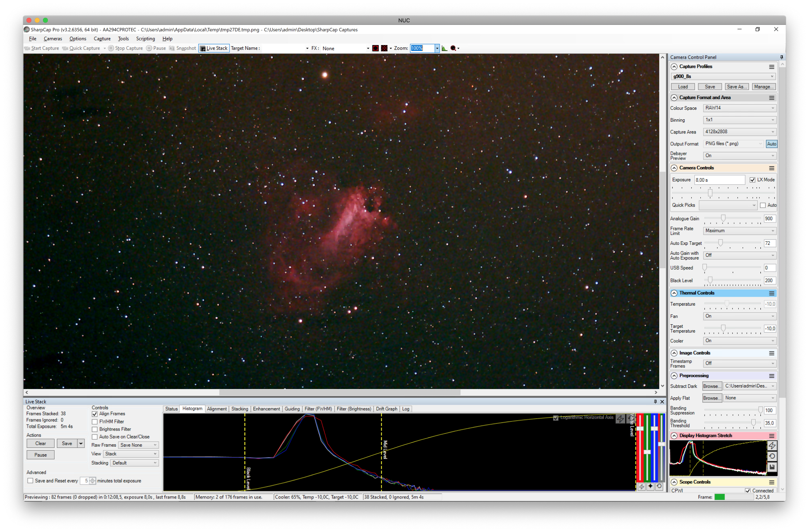Open the Frame Rate Limit dropdown

(739, 231)
